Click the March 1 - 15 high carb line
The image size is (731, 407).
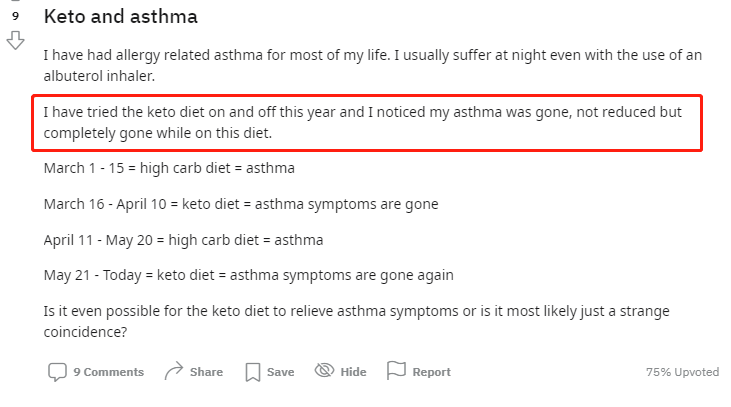pyautogui.click(x=169, y=168)
